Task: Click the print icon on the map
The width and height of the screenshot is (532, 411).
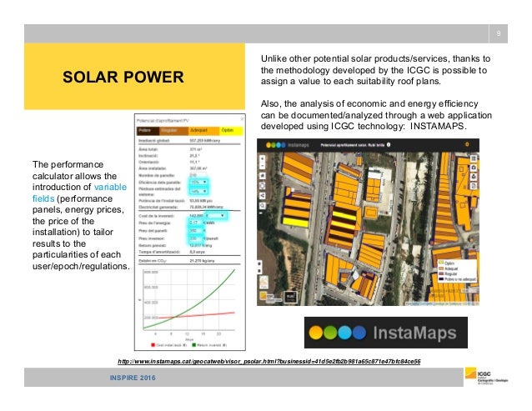Action: [474, 177]
